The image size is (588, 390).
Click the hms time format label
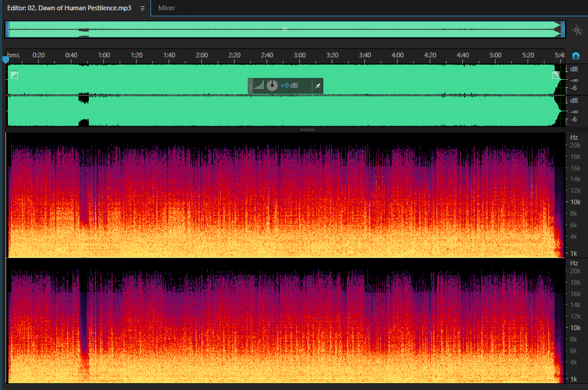(13, 55)
